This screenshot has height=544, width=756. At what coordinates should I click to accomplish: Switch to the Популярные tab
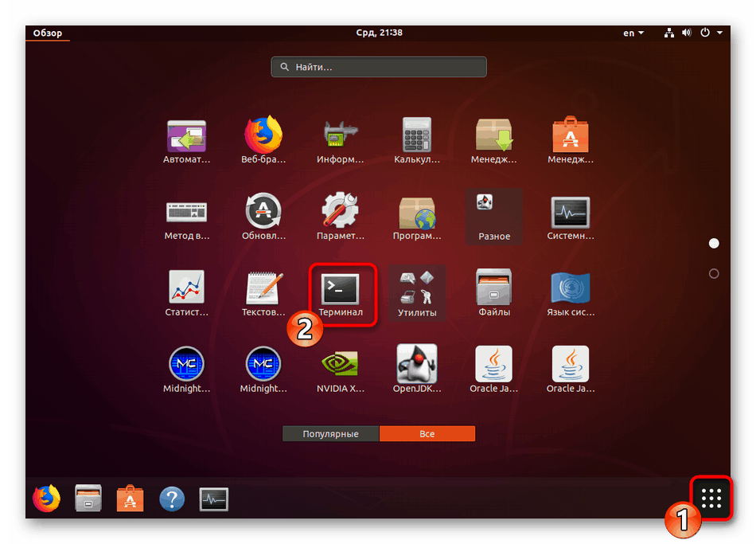click(x=331, y=433)
